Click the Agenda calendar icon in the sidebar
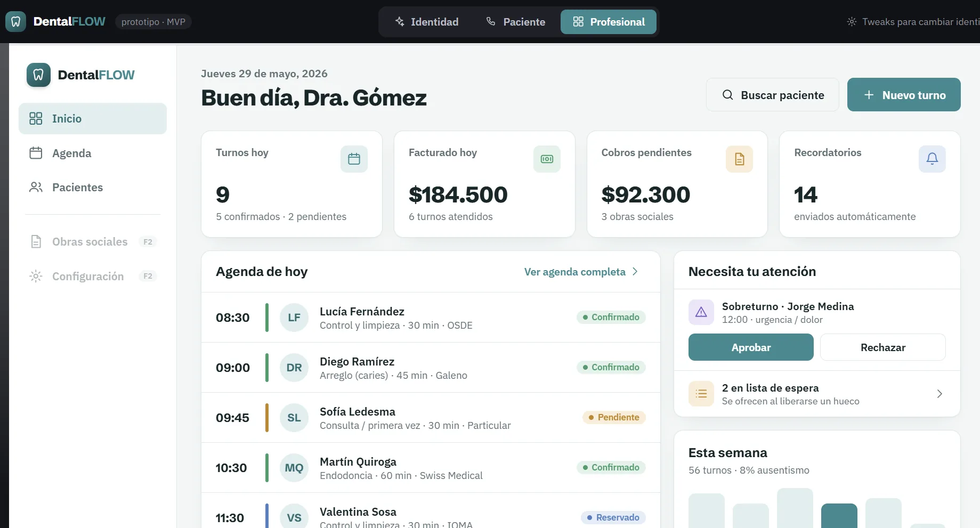Screen dimensions: 980x528 [36, 153]
